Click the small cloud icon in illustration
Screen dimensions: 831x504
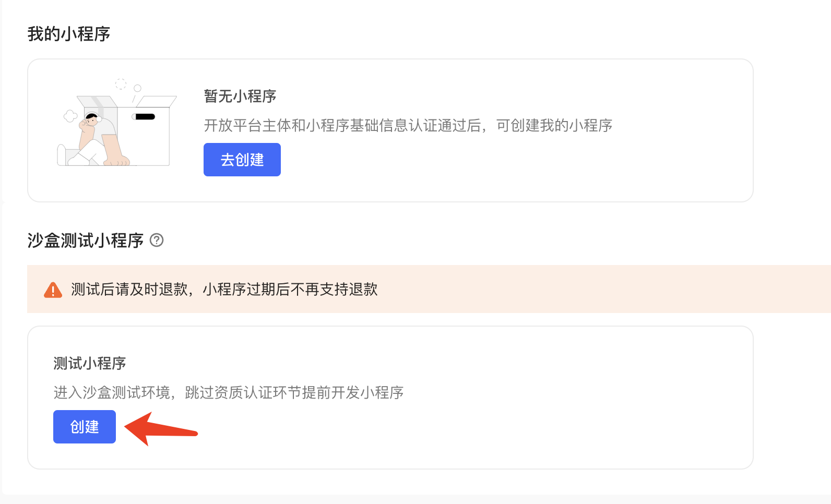coord(70,116)
